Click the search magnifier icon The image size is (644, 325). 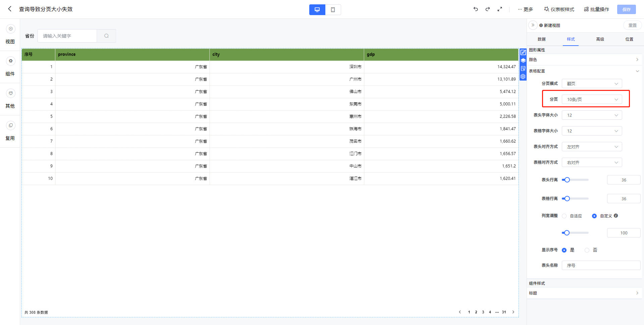click(x=106, y=36)
